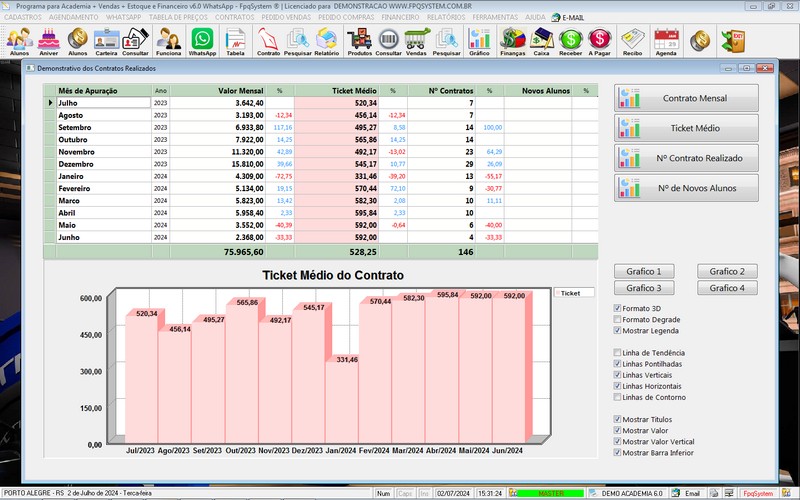The image size is (800, 500).
Task: Click the Produtos stock icon
Action: (x=360, y=41)
